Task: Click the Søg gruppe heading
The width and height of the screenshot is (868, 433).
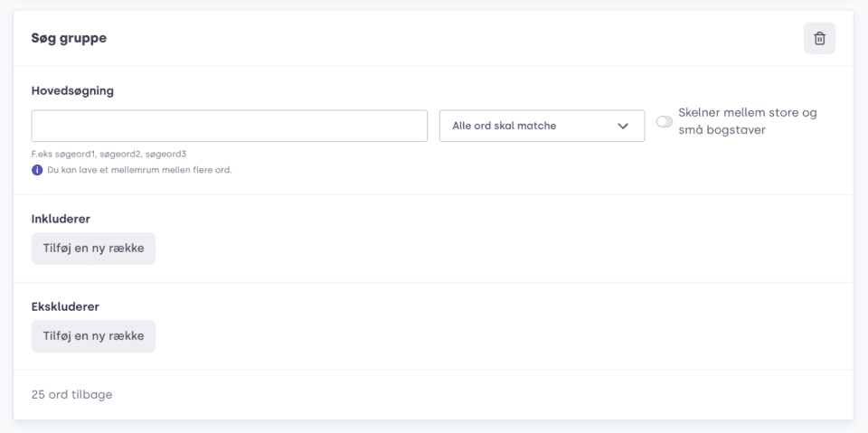Action: tap(70, 38)
